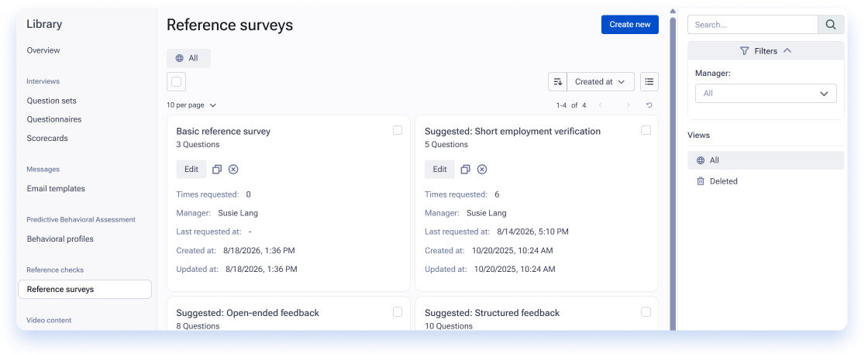868x354 pixels.
Task: Open the Manager filter dropdown
Action: coord(766,94)
